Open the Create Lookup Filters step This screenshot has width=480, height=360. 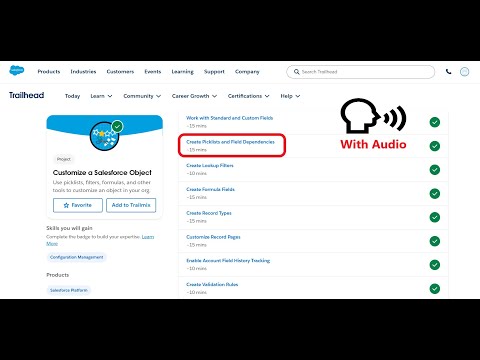pos(210,166)
